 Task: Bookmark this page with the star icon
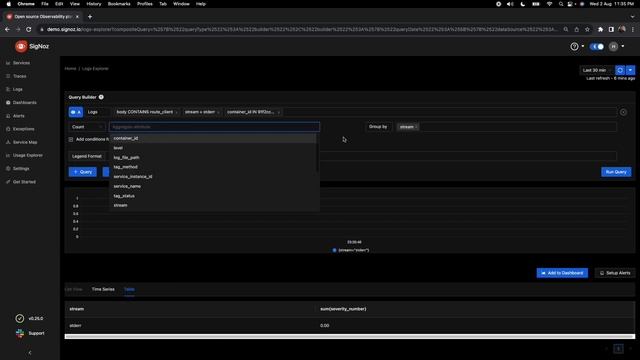(x=587, y=29)
